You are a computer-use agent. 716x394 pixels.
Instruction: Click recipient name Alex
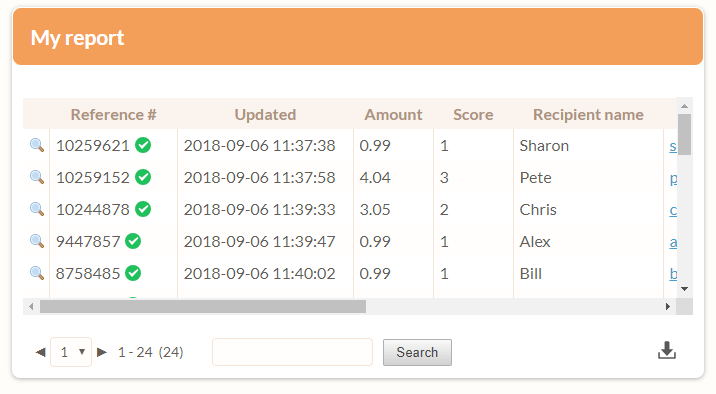click(x=535, y=242)
